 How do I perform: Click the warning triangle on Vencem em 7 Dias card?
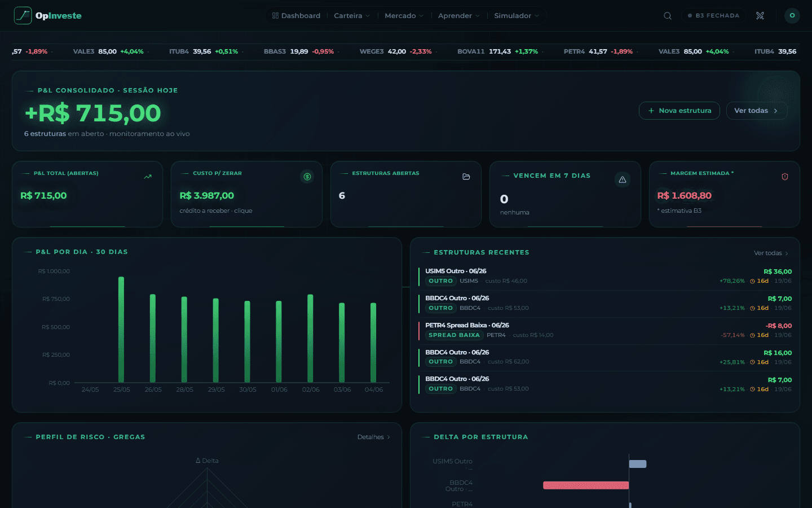(x=623, y=179)
